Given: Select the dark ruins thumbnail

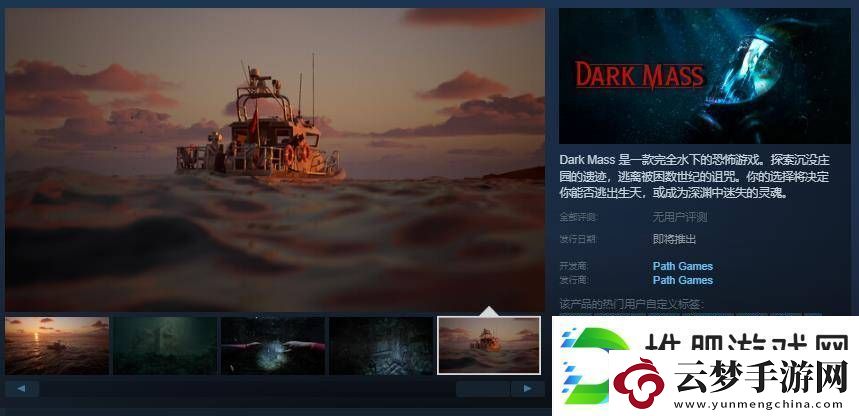Looking at the screenshot, I should click(x=381, y=346).
